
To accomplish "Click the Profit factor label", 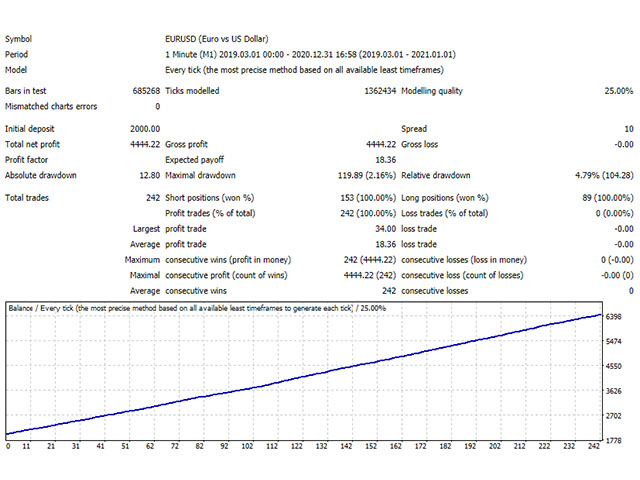I will [x=27, y=160].
